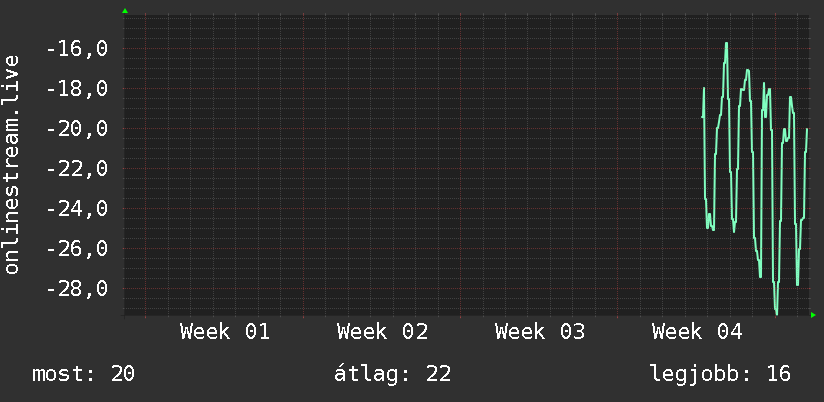Select the -20,0 Y-axis value

click(75, 129)
